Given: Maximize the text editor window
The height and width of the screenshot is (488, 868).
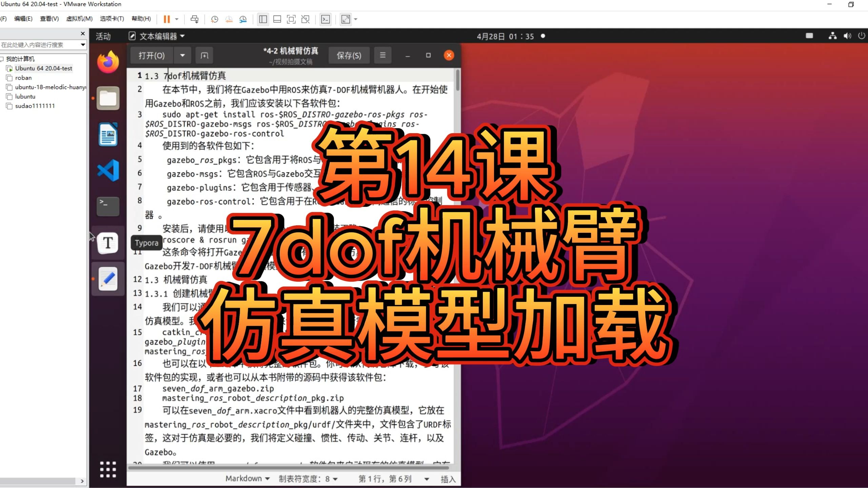Looking at the screenshot, I should tap(428, 55).
